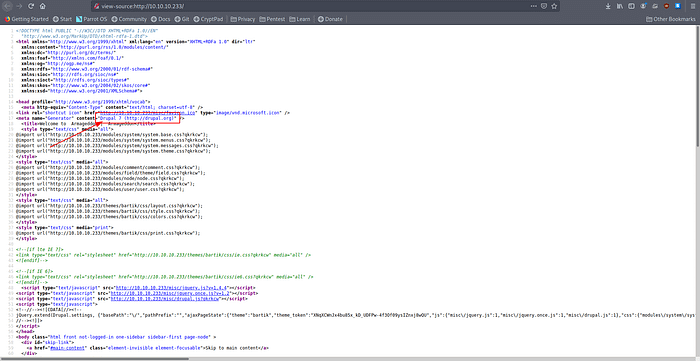700x361 pixels.
Task: Click the browser Forward button
Action: click(19, 6)
